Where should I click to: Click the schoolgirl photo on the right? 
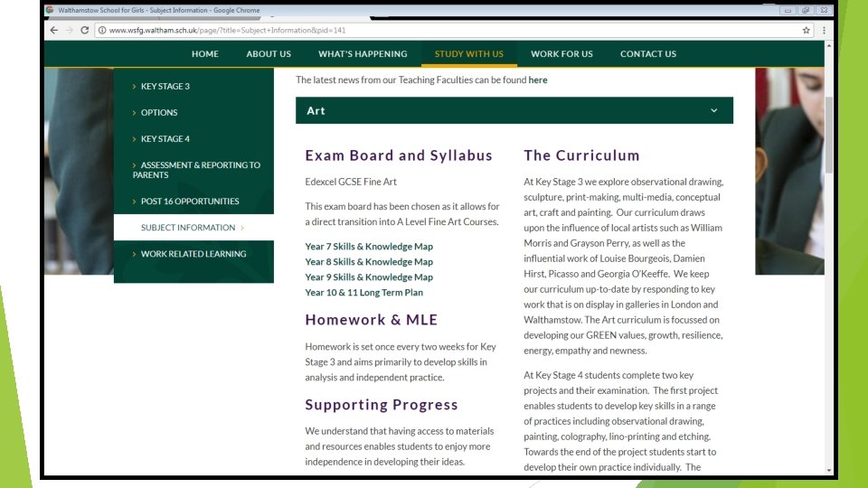pyautogui.click(x=789, y=171)
